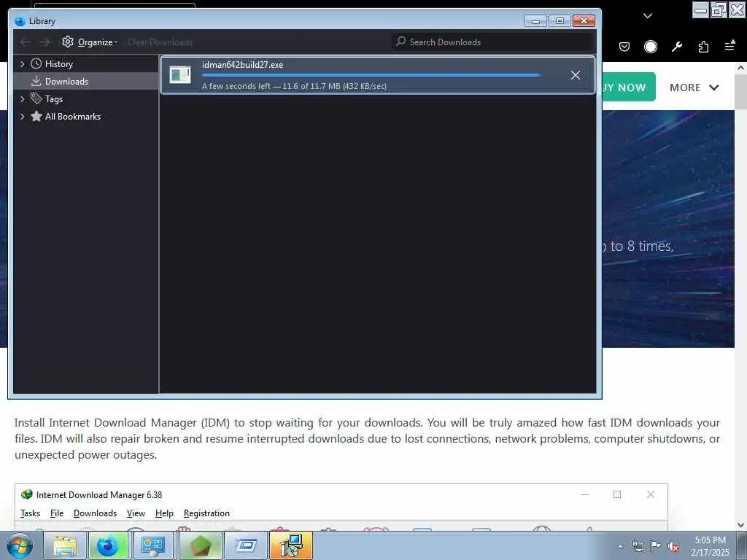Click the browser vertical scrollbar thumb
Image resolution: width=747 pixels, height=560 pixels.
coord(741,91)
